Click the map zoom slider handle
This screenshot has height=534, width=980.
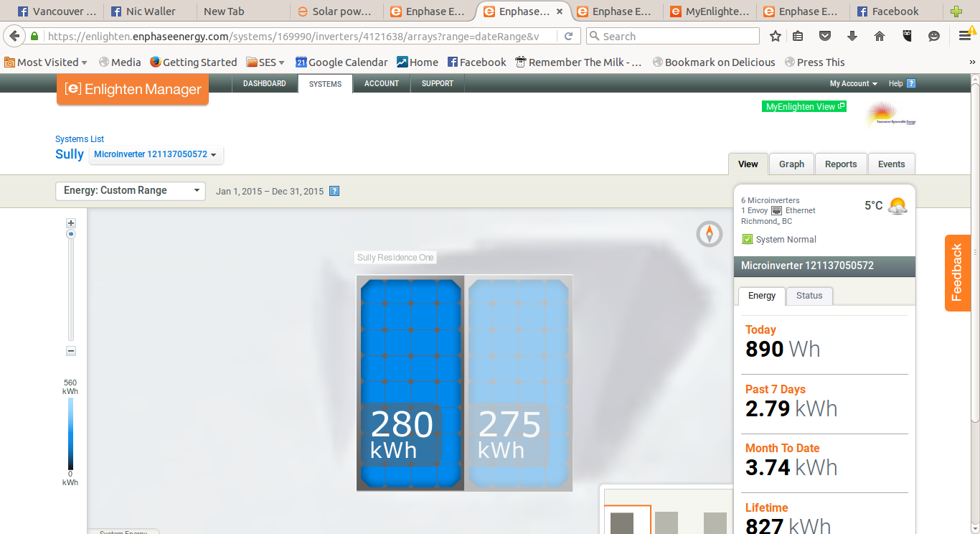71,234
